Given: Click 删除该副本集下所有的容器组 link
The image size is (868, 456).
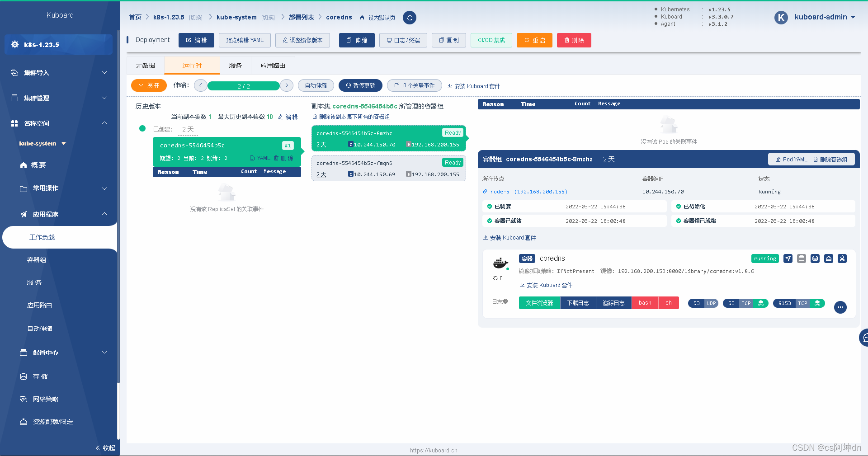Looking at the screenshot, I should pyautogui.click(x=351, y=117).
